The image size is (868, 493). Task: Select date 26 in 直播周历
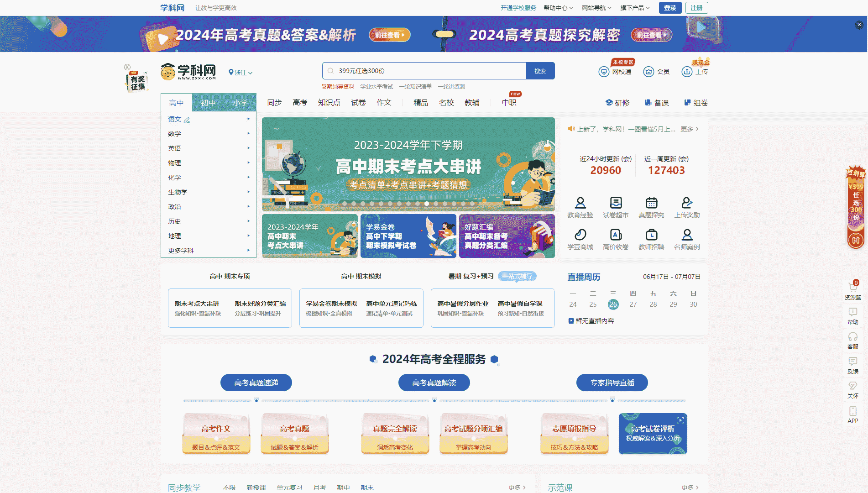(613, 304)
